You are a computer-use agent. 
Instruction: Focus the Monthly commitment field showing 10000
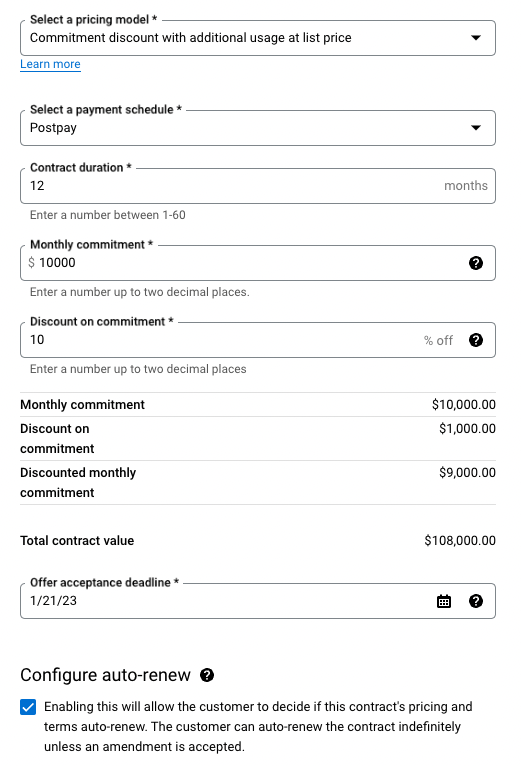pos(258,263)
